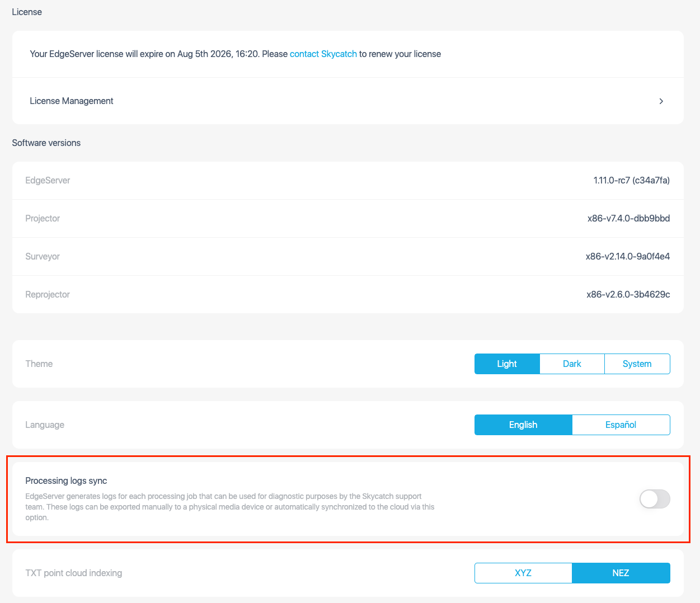Viewport: 700px width, 603px height.
Task: Click the Projector version x86-v7.4.0-dbb9bbd
Action: coord(628,218)
